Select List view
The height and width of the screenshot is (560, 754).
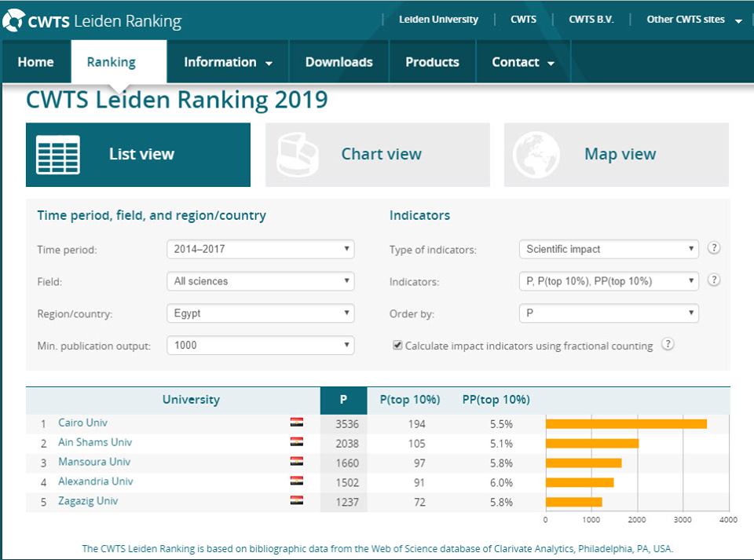coord(138,154)
